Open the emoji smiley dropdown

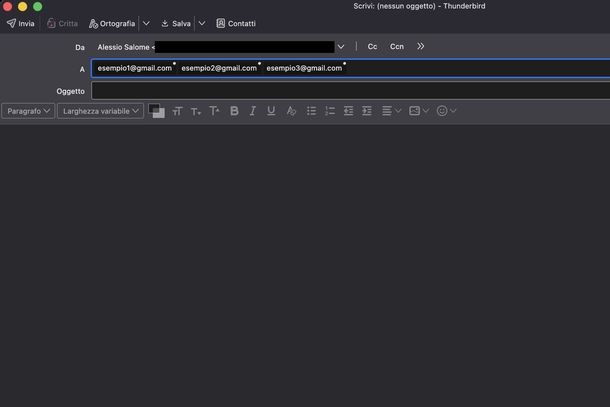pyautogui.click(x=446, y=111)
